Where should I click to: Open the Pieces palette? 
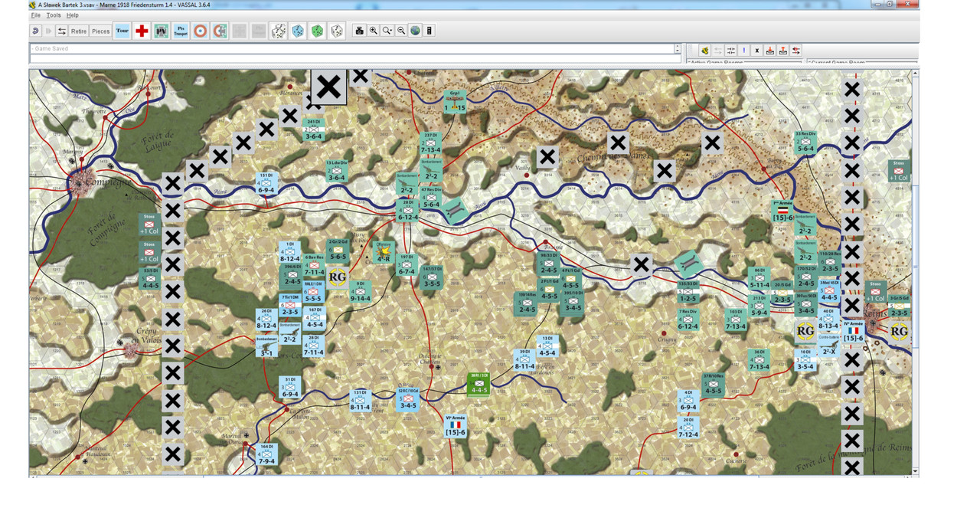[x=101, y=31]
